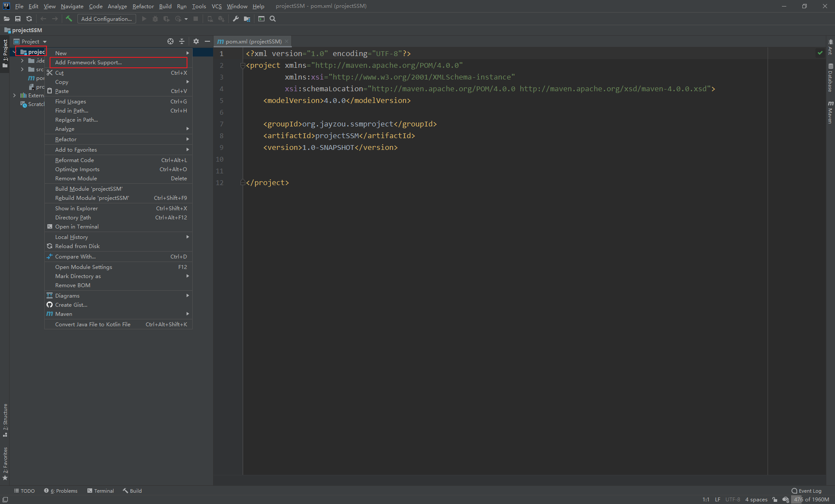Click the 4 spaces indent status item
Viewport: 835px width, 504px height.
[756, 500]
